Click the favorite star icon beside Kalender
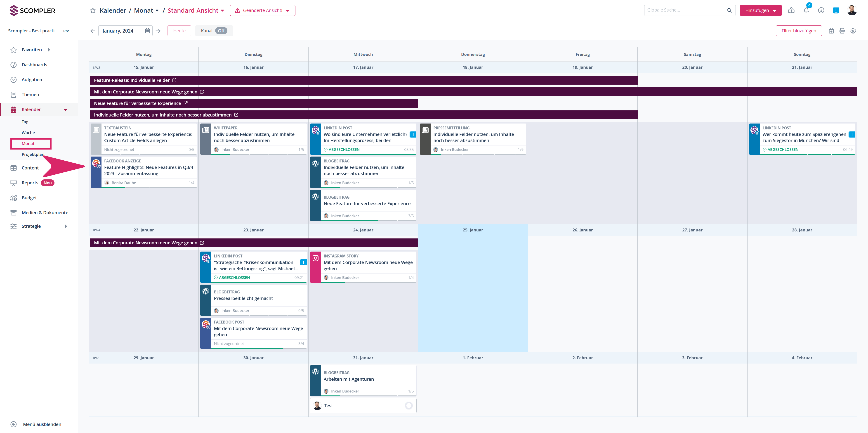 pyautogui.click(x=93, y=10)
